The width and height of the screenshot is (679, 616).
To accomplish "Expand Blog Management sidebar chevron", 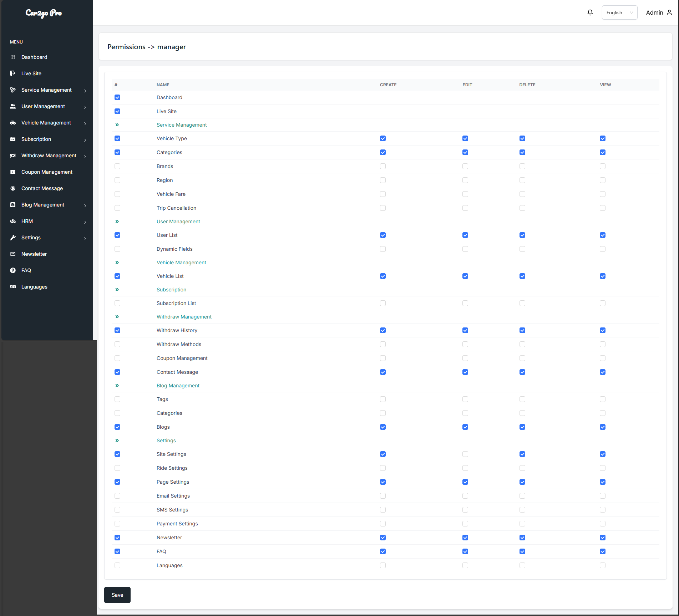I will coord(85,205).
